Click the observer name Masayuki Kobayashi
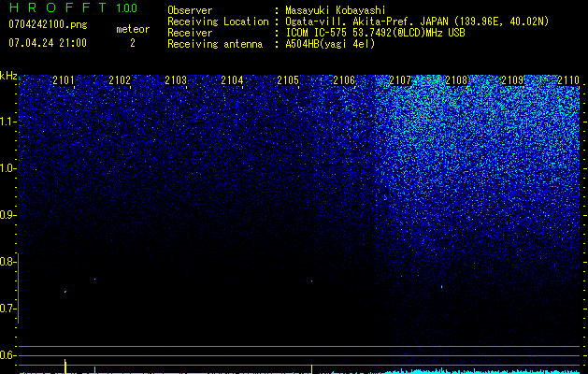The height and width of the screenshot is (374, 588). 336,10
